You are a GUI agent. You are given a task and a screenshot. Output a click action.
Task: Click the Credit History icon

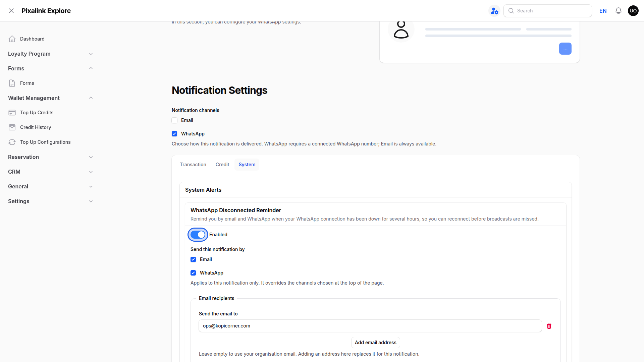(12, 127)
